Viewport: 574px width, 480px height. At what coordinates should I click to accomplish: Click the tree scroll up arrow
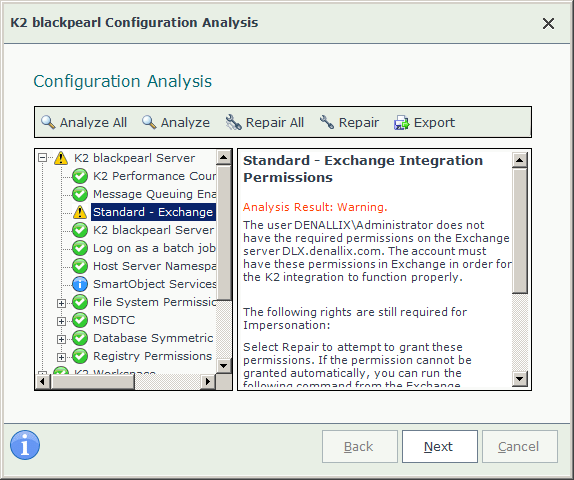[x=223, y=158]
